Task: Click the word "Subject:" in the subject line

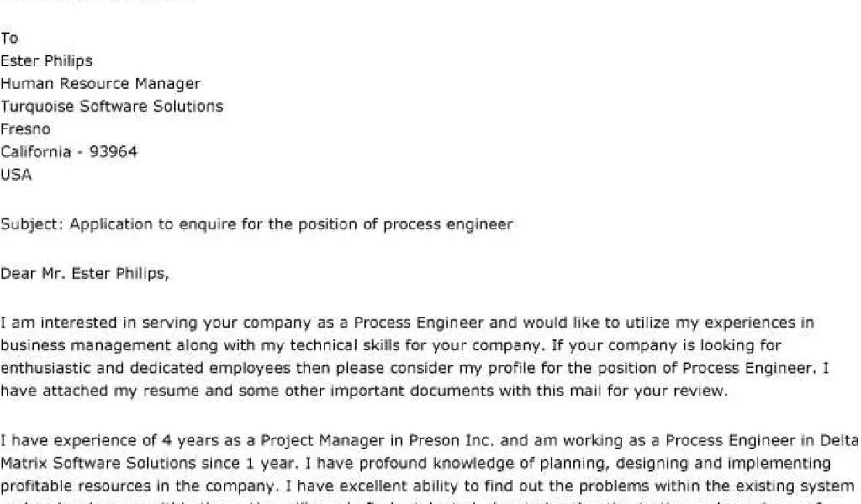Action: (32, 224)
